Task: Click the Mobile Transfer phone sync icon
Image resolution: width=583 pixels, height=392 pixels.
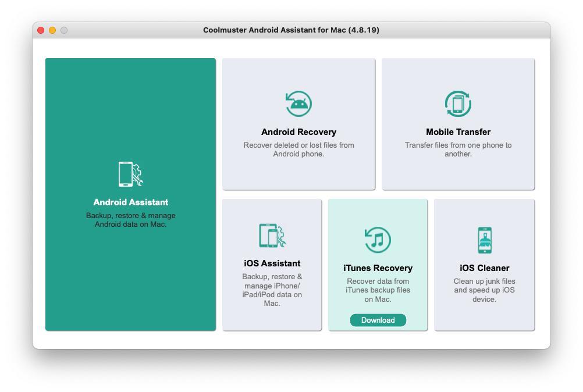Action: point(458,104)
